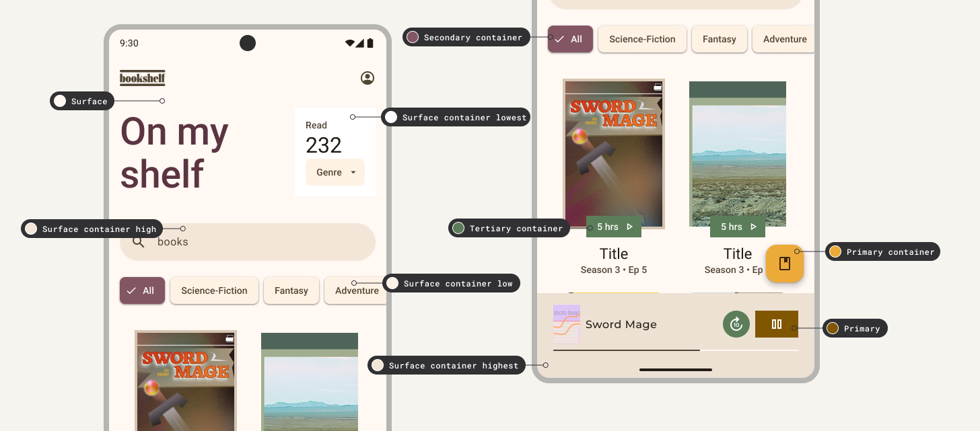Click the playback progress bar

675,350
